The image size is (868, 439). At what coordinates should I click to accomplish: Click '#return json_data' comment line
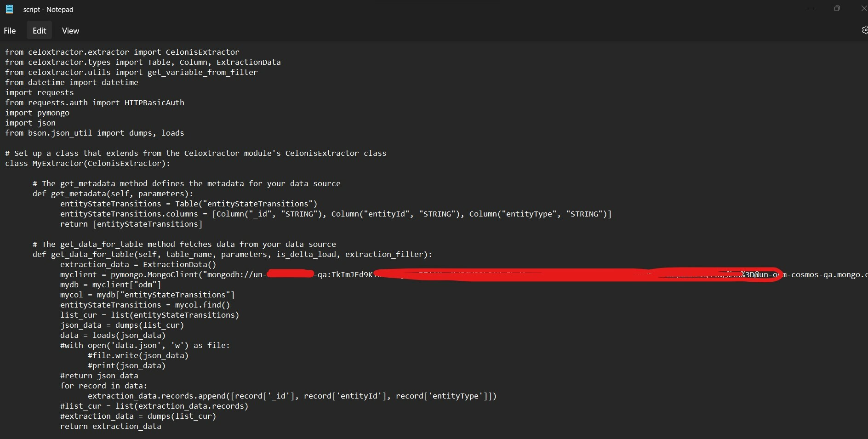(99, 376)
